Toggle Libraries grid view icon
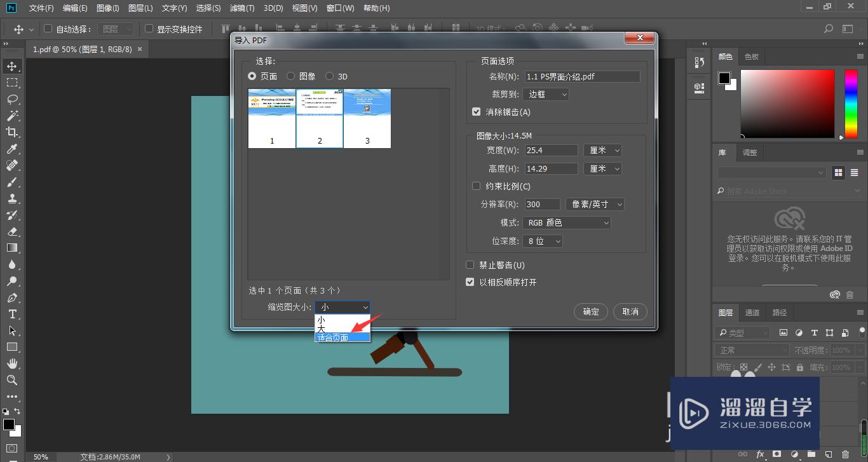Viewport: 868px width, 462px height. click(838, 172)
